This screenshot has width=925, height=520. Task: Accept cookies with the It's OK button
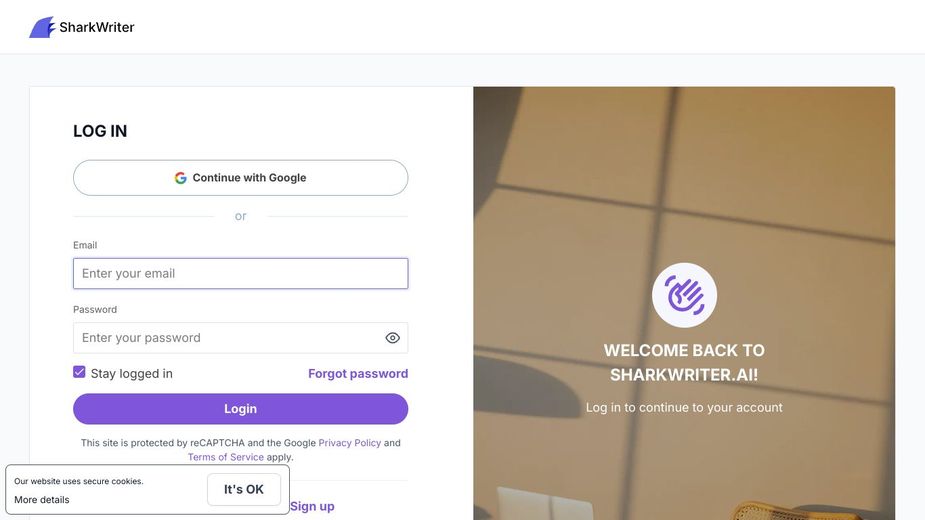tap(244, 489)
